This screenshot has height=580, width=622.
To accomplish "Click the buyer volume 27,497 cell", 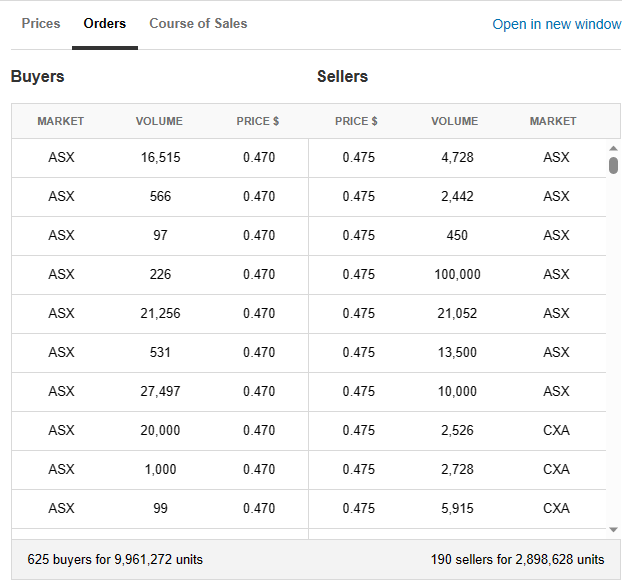I will [160, 391].
